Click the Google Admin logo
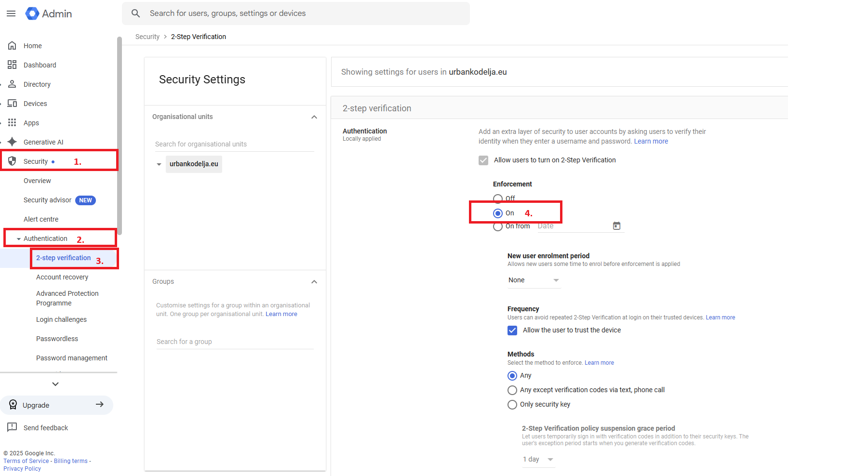The image size is (868, 476). 32,13
